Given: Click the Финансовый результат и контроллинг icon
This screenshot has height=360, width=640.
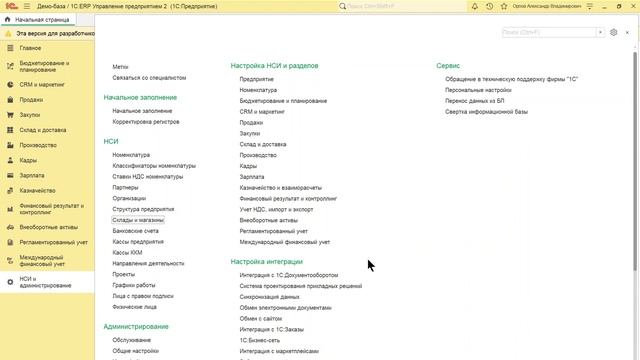Looking at the screenshot, I should click(x=10, y=209).
